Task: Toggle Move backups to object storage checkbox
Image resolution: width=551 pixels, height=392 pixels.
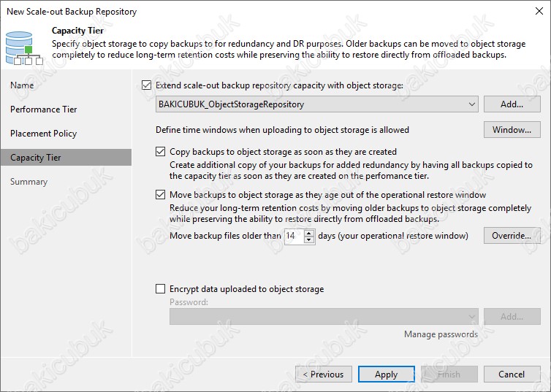Action: (x=160, y=194)
